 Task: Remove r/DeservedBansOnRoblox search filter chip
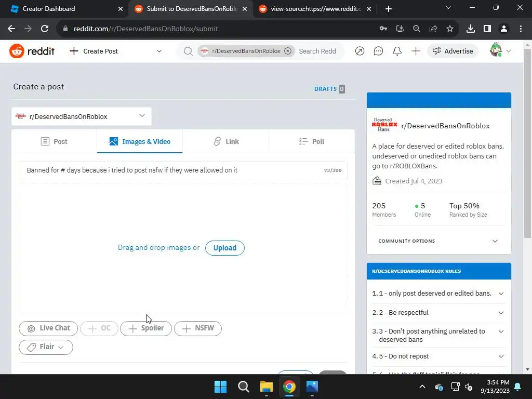tap(288, 51)
